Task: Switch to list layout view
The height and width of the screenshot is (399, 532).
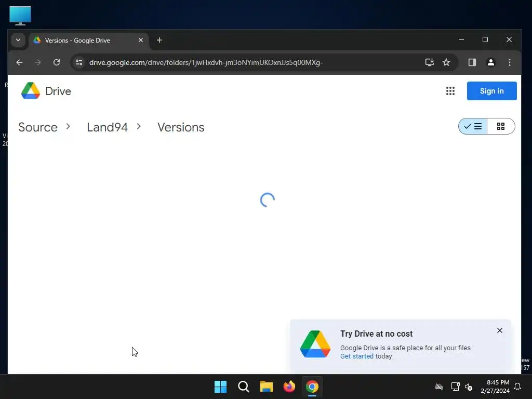Action: point(473,127)
